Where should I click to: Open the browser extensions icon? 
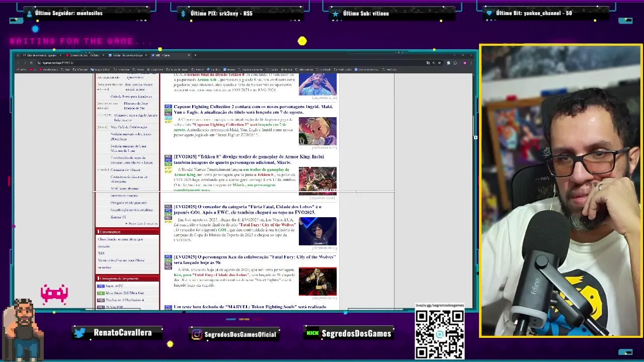click(455, 63)
